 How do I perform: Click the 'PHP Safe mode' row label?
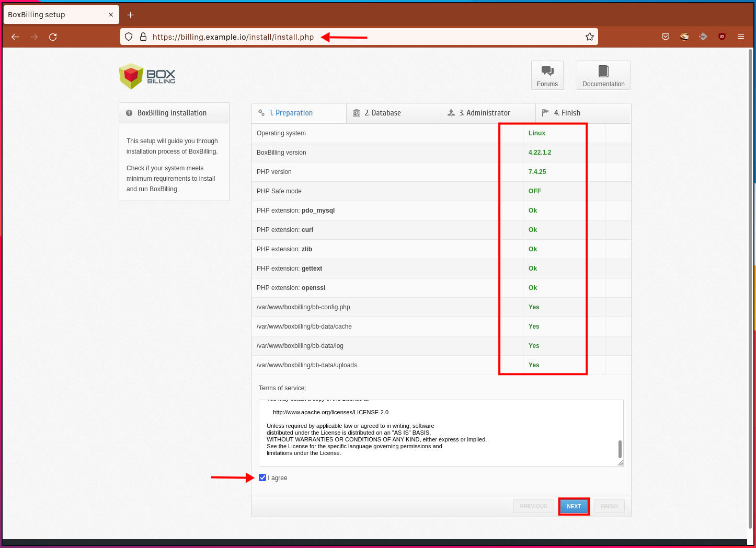click(279, 191)
